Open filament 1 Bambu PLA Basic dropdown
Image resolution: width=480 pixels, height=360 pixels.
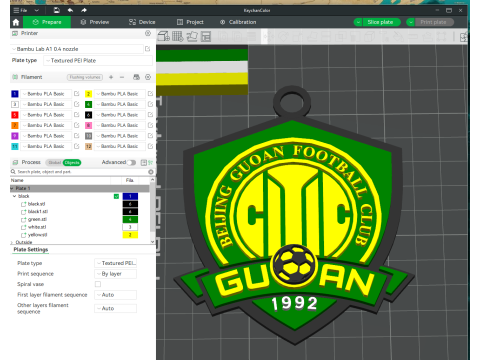point(46,94)
